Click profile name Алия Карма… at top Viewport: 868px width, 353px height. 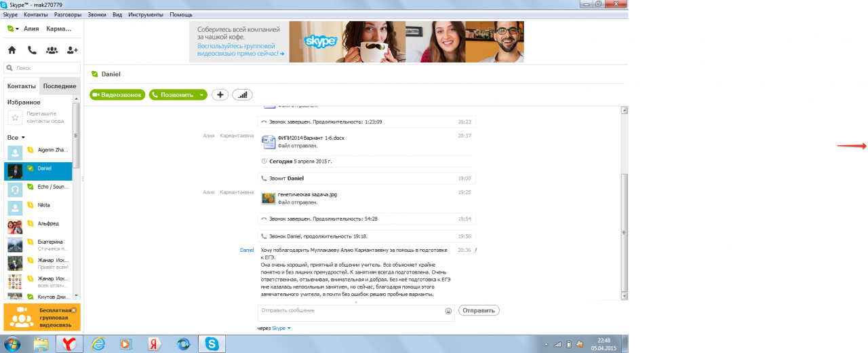tap(47, 29)
